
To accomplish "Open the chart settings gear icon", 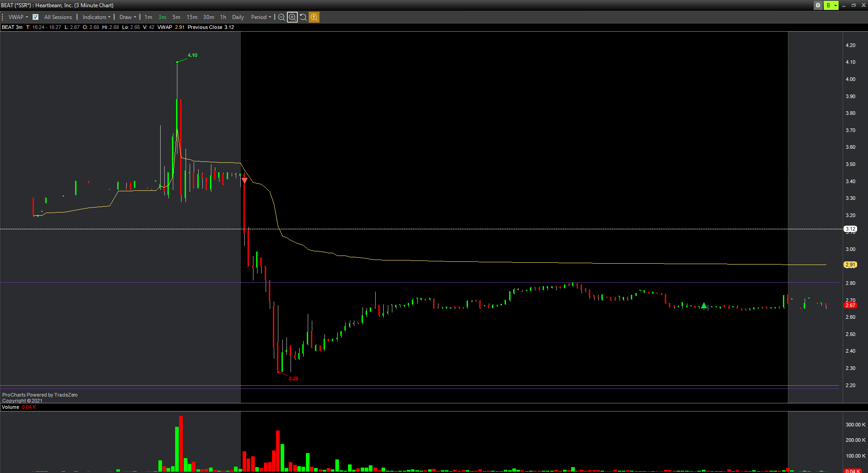I will point(818,5).
